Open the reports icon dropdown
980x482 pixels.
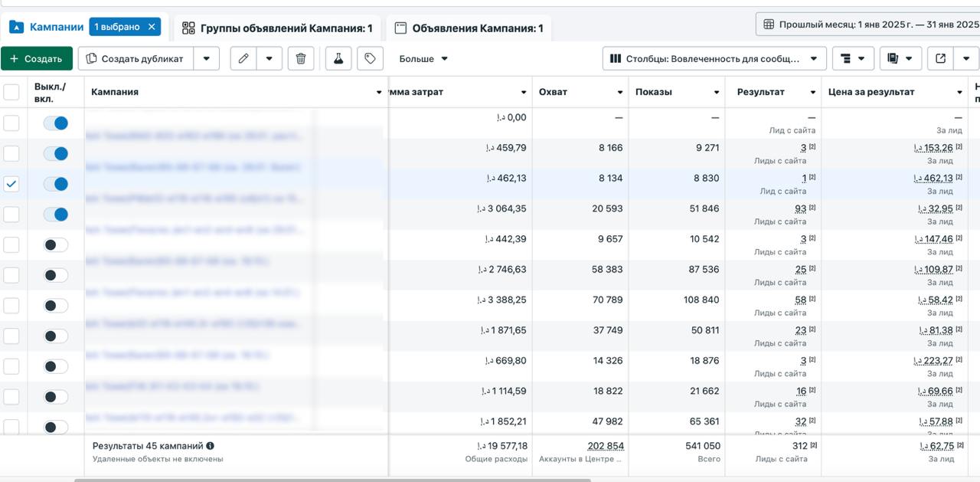coord(900,58)
